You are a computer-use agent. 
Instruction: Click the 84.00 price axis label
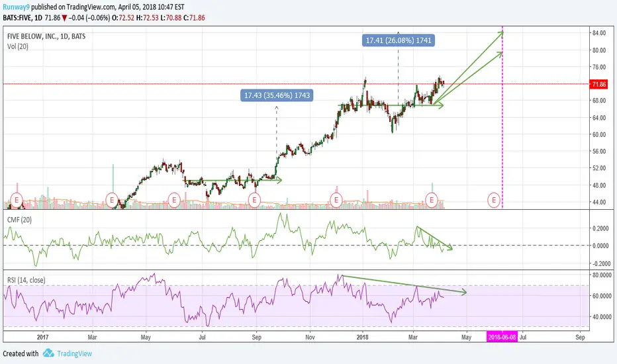pyautogui.click(x=599, y=33)
